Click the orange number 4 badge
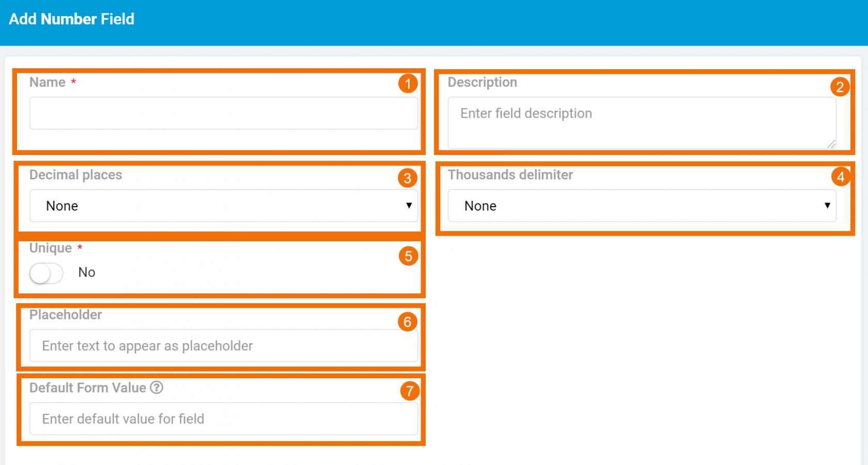The height and width of the screenshot is (465, 868). (841, 177)
